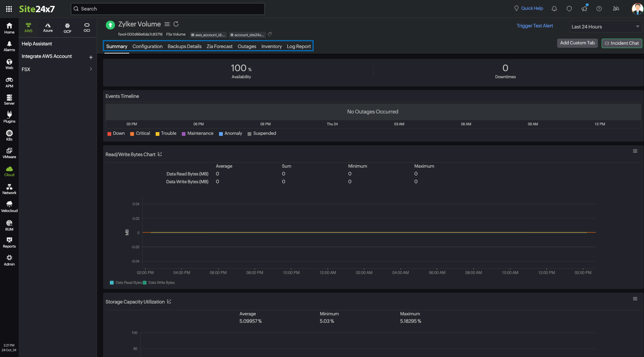Select the Azure cloud provider icon
644x357 pixels.
[x=48, y=27]
